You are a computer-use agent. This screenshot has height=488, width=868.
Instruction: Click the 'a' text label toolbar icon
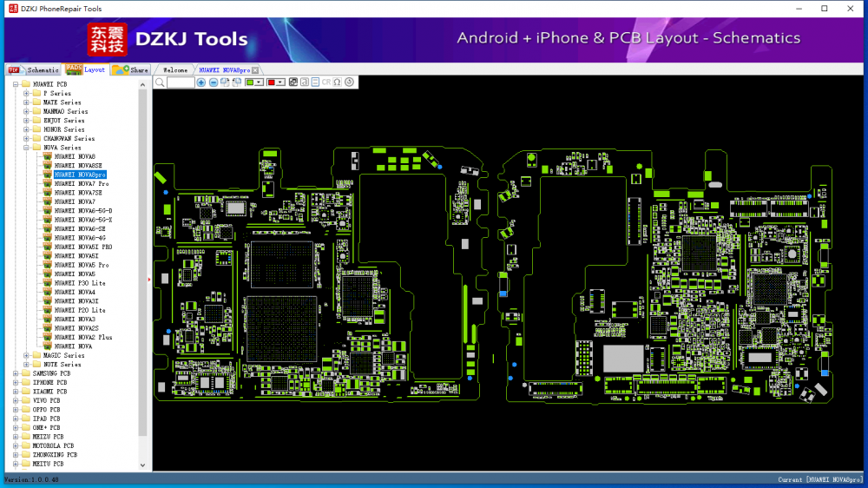tap(305, 82)
